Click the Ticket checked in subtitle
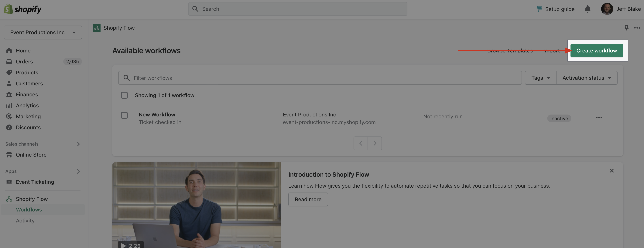644x248 pixels. [160, 122]
